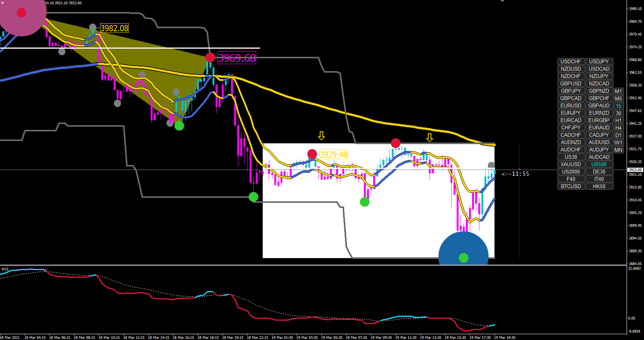
Task: Click the second yellow down-arrow signal on the right
Action: pos(430,138)
